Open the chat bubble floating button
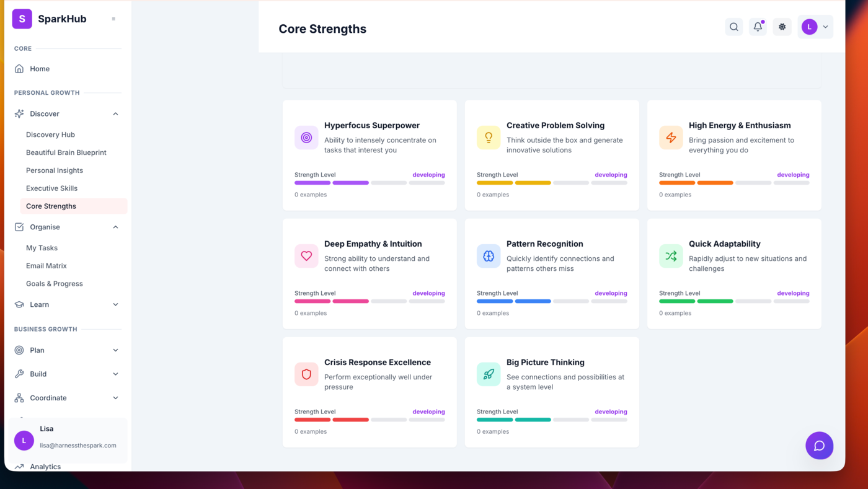This screenshot has width=868, height=489. pos(819,446)
